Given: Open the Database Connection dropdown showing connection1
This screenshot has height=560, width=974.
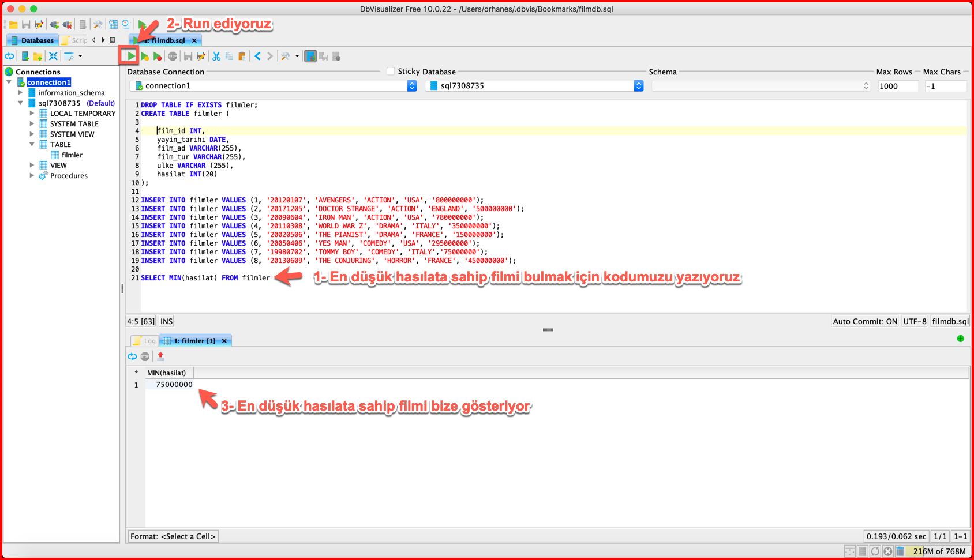Looking at the screenshot, I should point(273,86).
